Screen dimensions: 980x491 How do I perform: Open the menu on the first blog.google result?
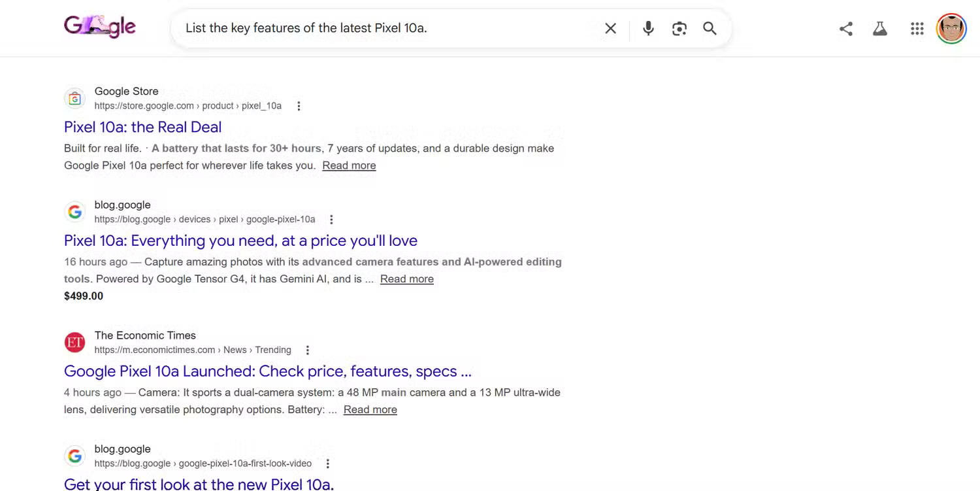332,219
